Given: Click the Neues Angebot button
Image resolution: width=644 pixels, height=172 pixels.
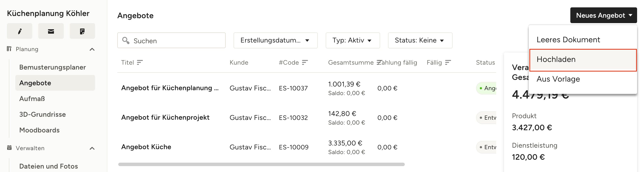Looking at the screenshot, I should [603, 15].
